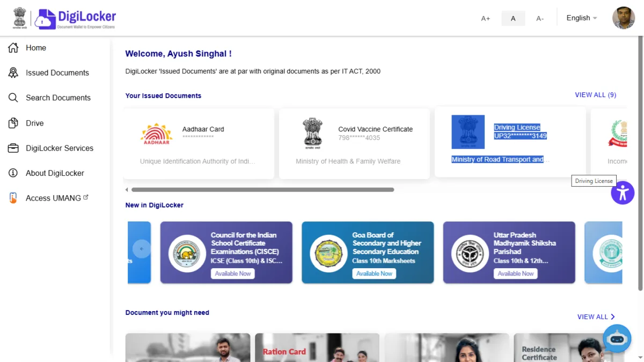644x362 pixels.
Task: Click the Issued Documents ribbon badge icon
Action: pyautogui.click(x=13, y=73)
